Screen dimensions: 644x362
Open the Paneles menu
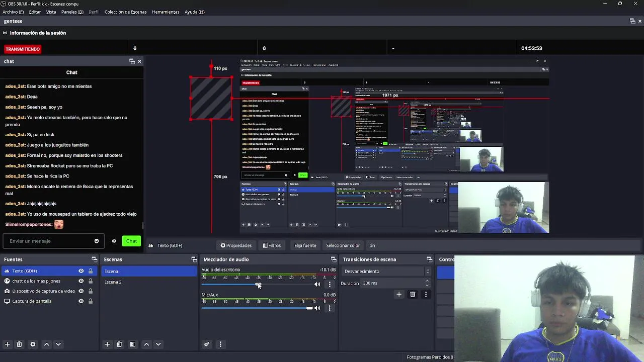tap(72, 12)
